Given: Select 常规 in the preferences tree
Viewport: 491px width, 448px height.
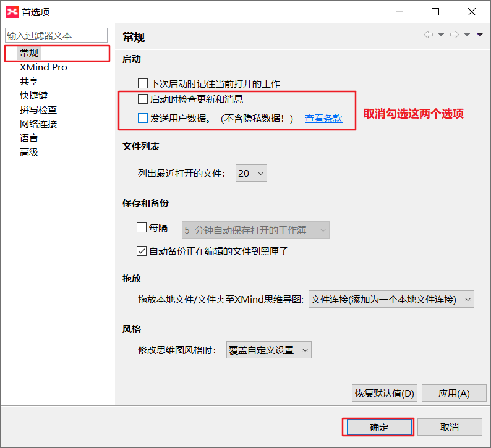Looking at the screenshot, I should pos(29,53).
